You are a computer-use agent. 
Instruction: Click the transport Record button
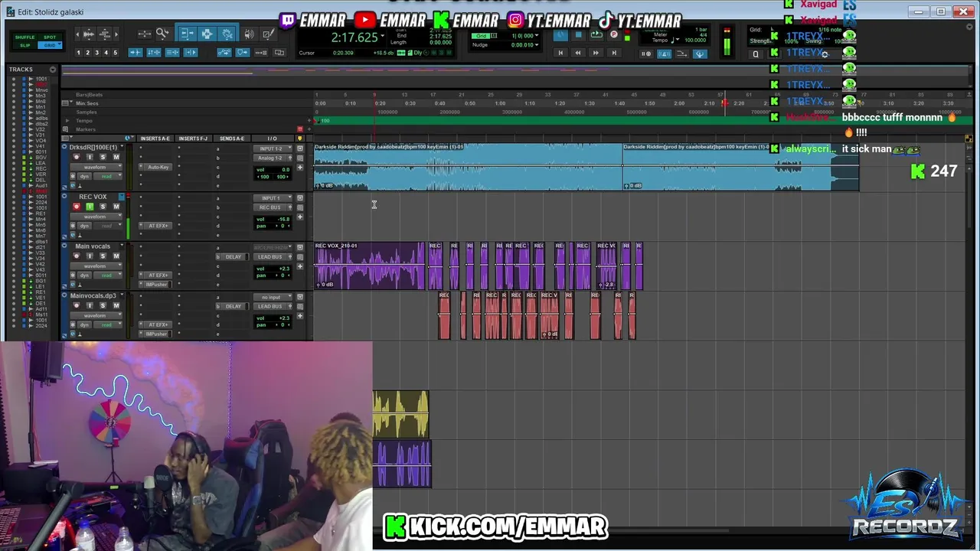coord(613,34)
